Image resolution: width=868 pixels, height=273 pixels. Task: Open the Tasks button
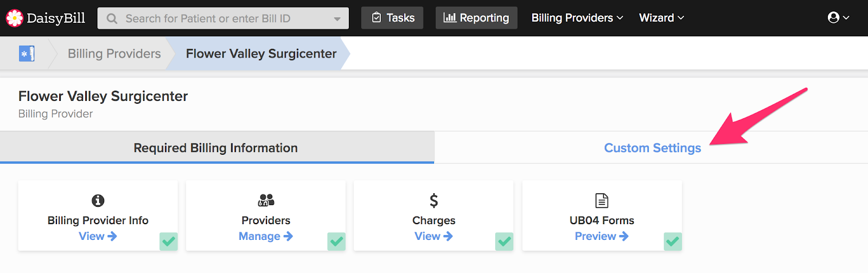(392, 18)
